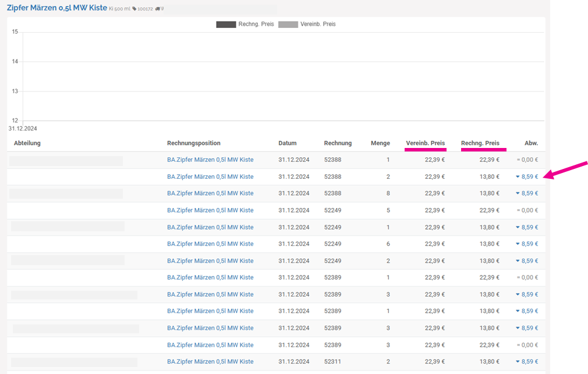The height and width of the screenshot is (374, 588).
Task: Click the Ki 500 ml label in the header
Action: pos(119,9)
